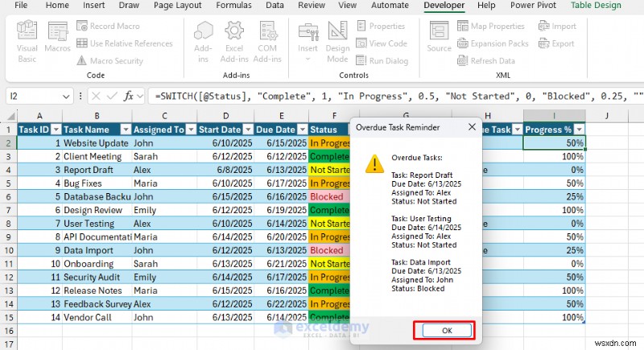Open the File tab
The image size is (644, 350).
pyautogui.click(x=21, y=6)
